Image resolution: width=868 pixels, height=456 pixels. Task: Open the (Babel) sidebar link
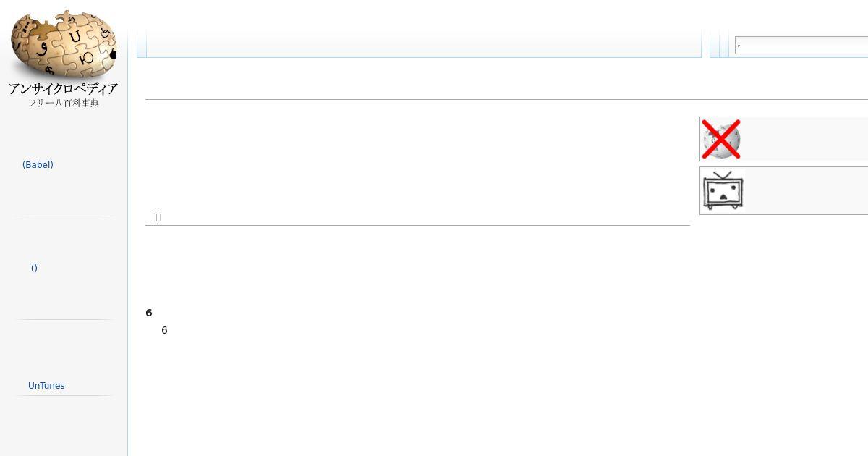38,165
